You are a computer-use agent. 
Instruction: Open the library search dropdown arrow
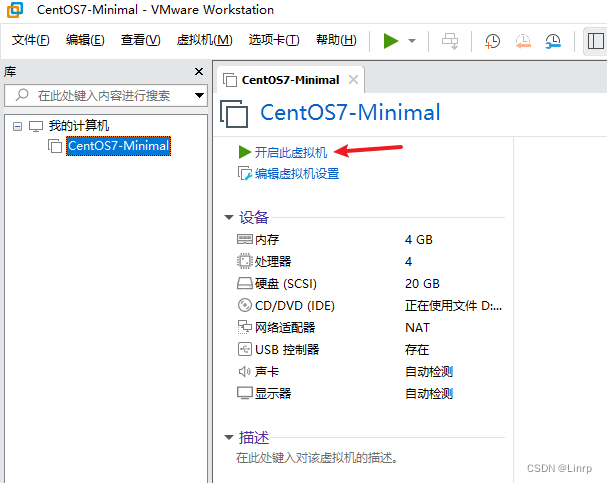click(x=199, y=95)
